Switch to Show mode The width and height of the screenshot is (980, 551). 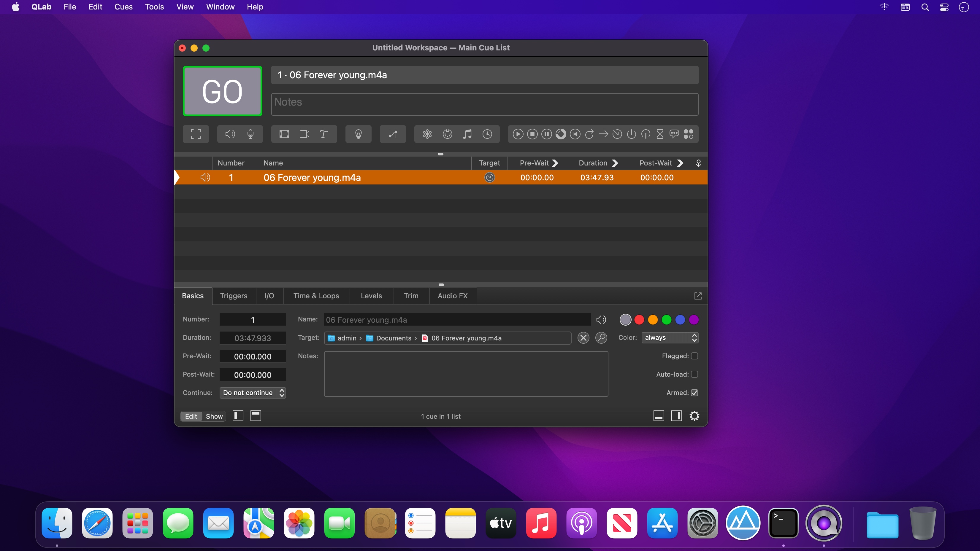pos(214,416)
